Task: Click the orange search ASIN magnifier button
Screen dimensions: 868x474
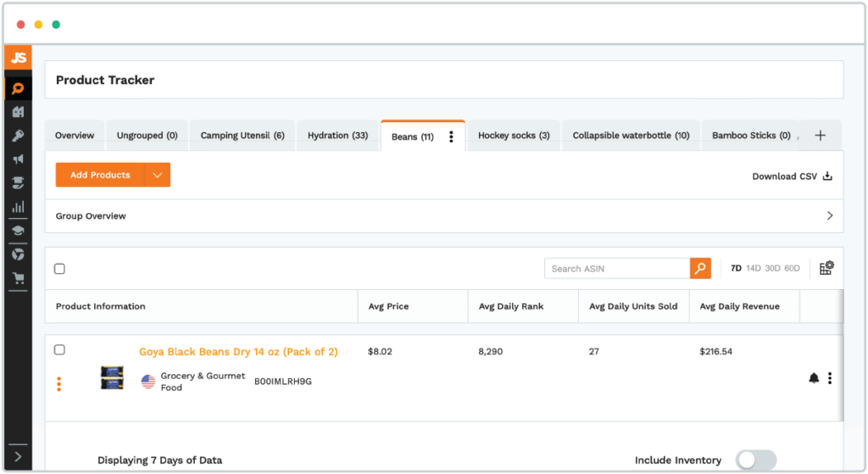Action: [700, 269]
